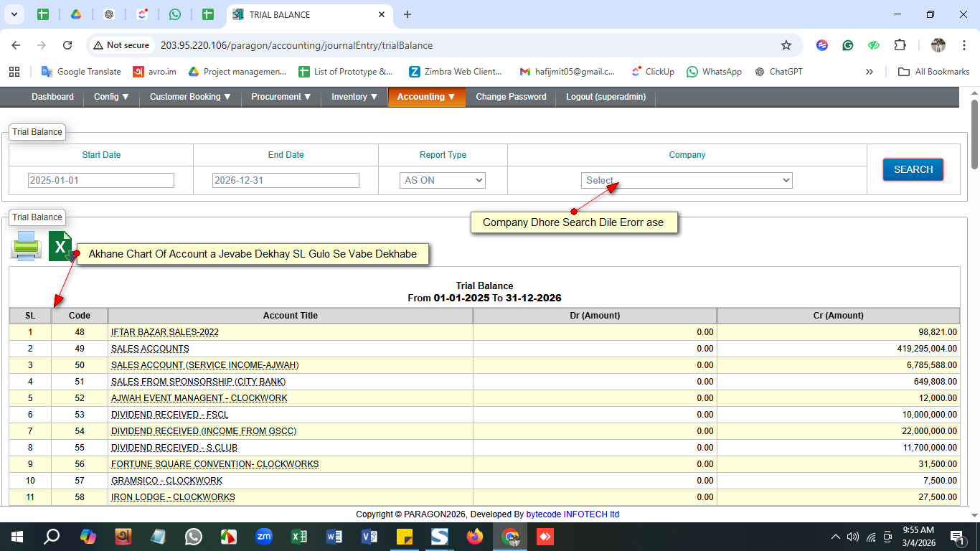The height and width of the screenshot is (551, 980).
Task: Open the Accounting menu
Action: tap(426, 97)
